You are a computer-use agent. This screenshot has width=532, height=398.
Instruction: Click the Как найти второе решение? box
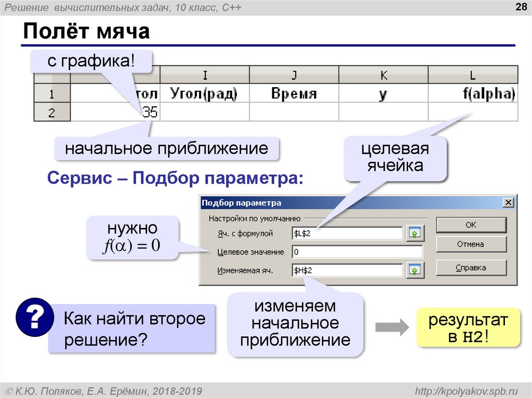[132, 328]
